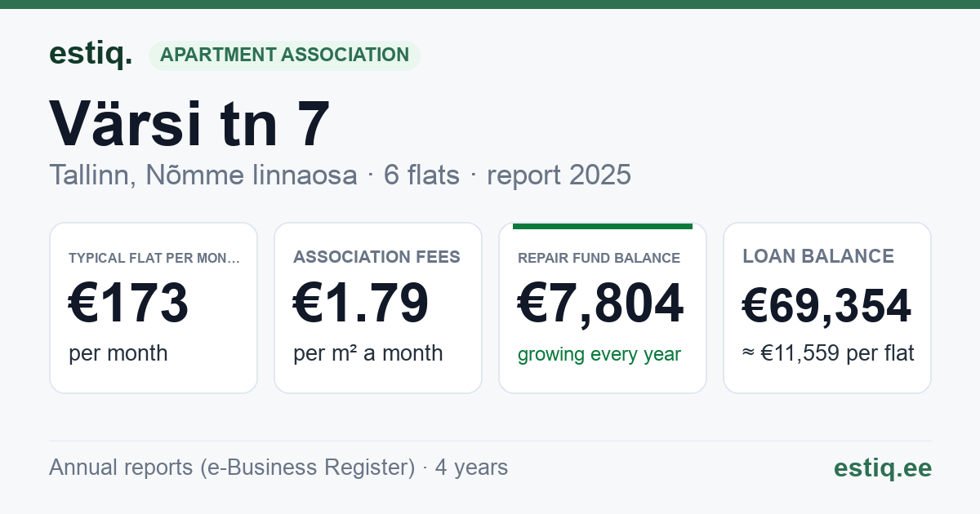Click the REPAIR FUND BALANCE label

[599, 258]
